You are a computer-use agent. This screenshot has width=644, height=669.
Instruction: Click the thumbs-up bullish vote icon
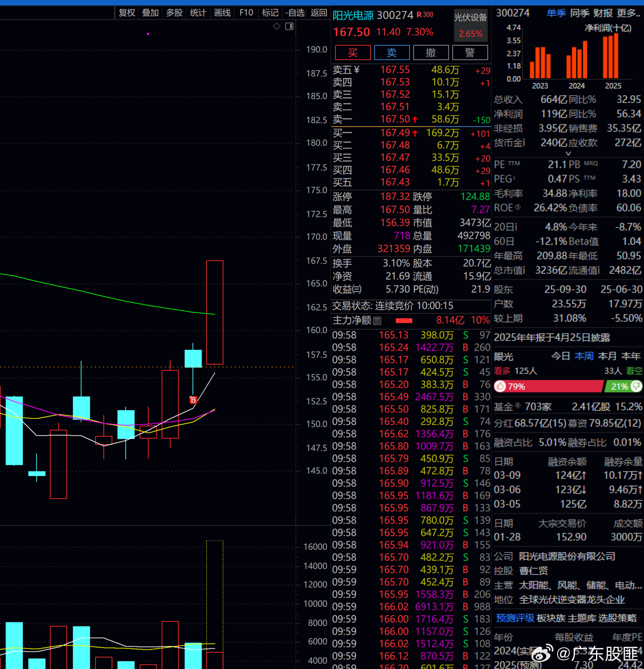[x=500, y=386]
